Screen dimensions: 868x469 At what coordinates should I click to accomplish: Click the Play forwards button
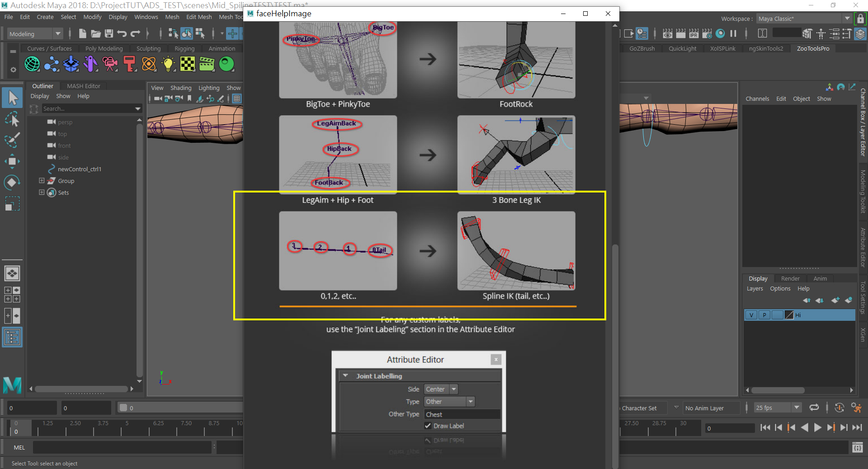click(817, 427)
